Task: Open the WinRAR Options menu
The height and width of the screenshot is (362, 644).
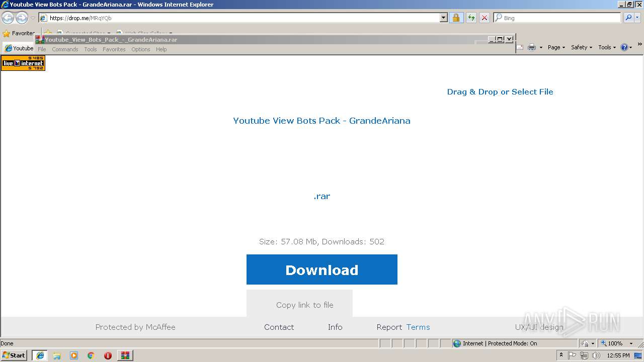Action: coord(141,49)
